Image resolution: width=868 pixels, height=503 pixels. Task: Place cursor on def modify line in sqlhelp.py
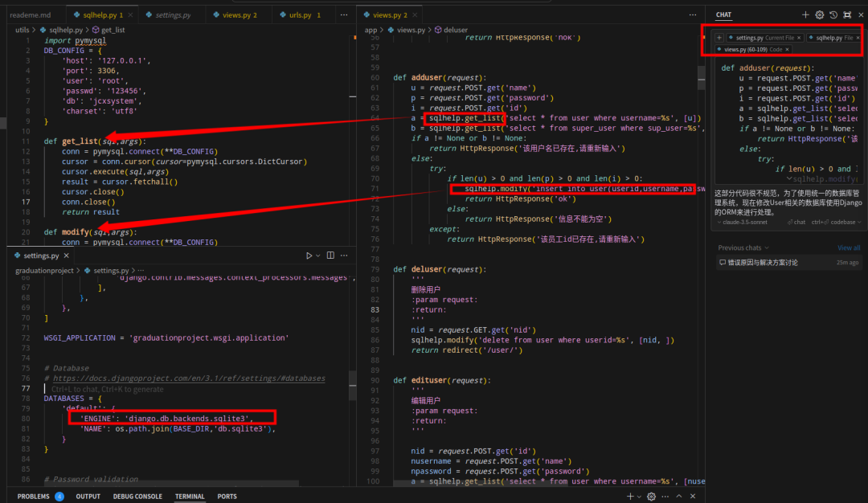point(90,232)
